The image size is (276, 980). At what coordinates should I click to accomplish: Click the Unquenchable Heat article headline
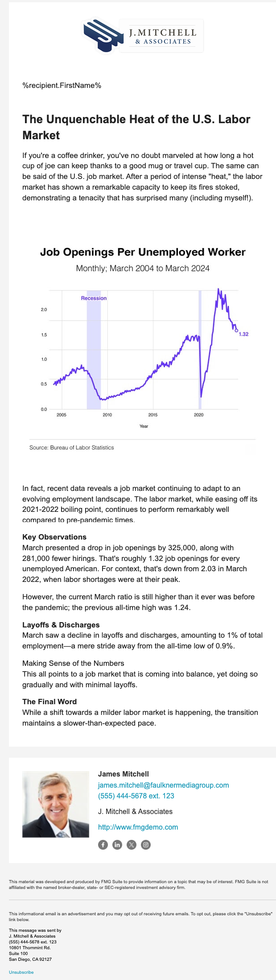136,127
